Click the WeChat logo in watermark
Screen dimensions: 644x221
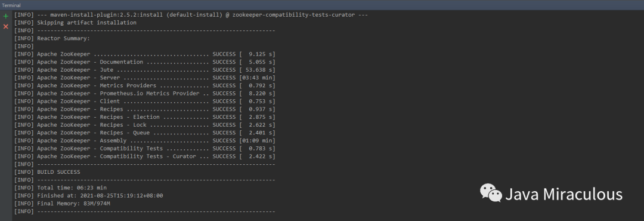point(491,193)
